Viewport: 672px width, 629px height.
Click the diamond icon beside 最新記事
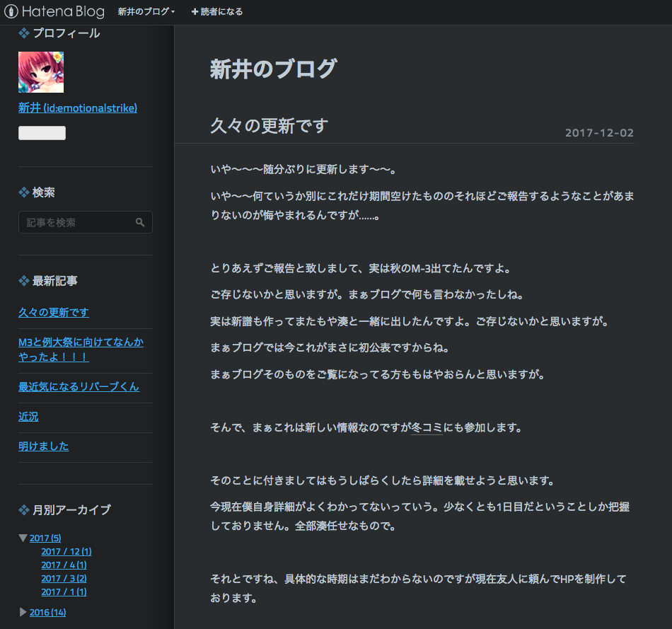click(x=22, y=281)
